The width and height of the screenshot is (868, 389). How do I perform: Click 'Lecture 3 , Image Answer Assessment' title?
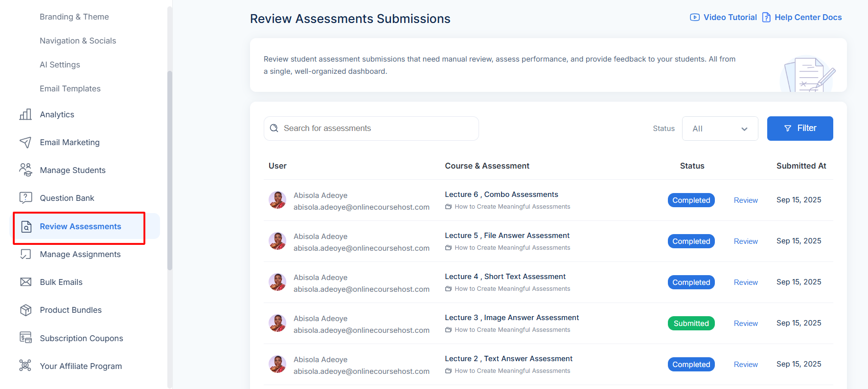click(x=512, y=318)
